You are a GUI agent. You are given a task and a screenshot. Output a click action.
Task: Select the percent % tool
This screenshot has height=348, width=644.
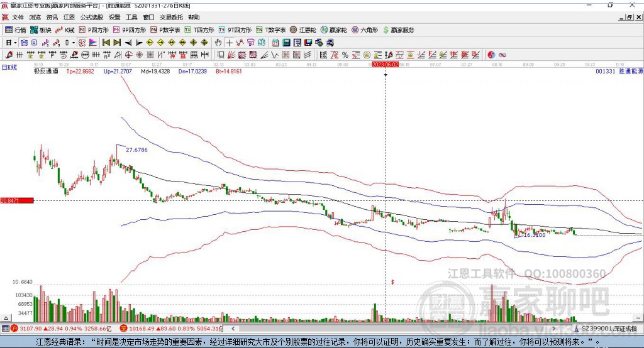click(x=345, y=55)
